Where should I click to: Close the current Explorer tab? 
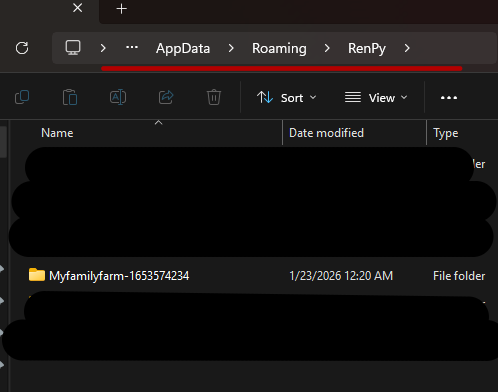78,8
